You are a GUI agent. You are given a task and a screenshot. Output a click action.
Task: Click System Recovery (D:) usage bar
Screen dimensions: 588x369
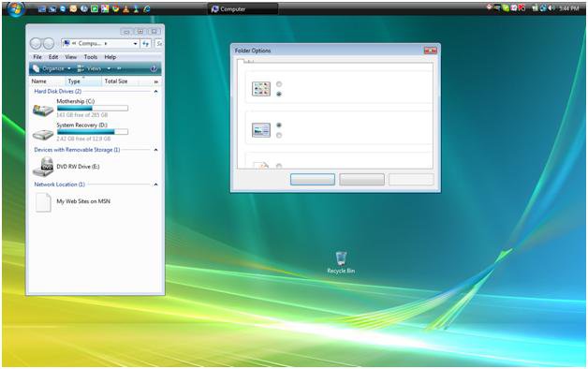(93, 132)
